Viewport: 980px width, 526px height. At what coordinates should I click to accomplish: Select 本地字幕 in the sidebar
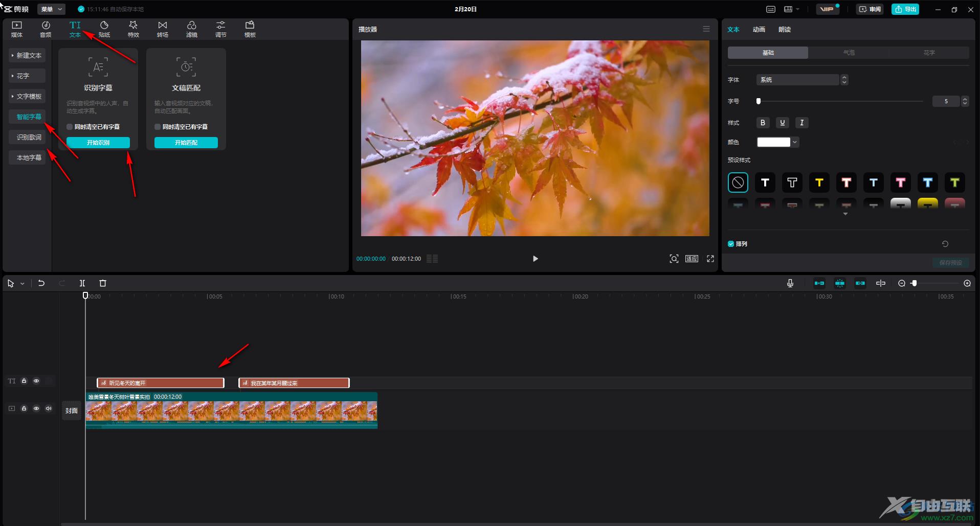27,157
